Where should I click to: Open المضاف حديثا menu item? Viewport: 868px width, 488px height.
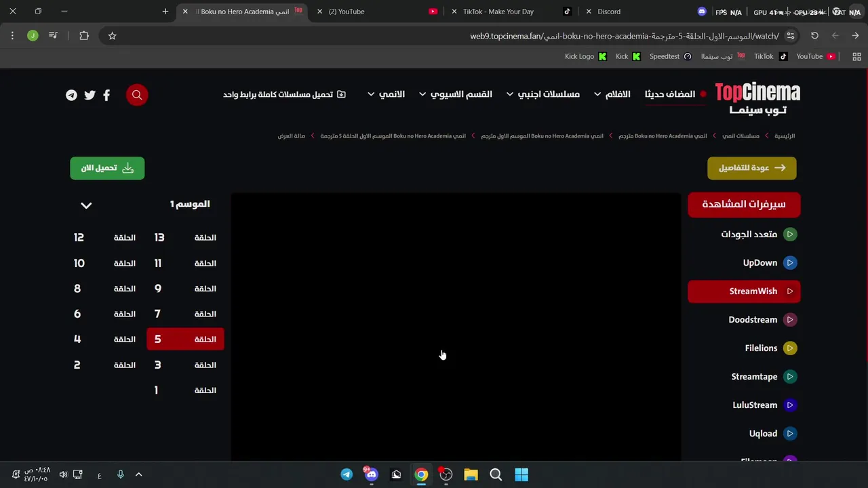[670, 94]
